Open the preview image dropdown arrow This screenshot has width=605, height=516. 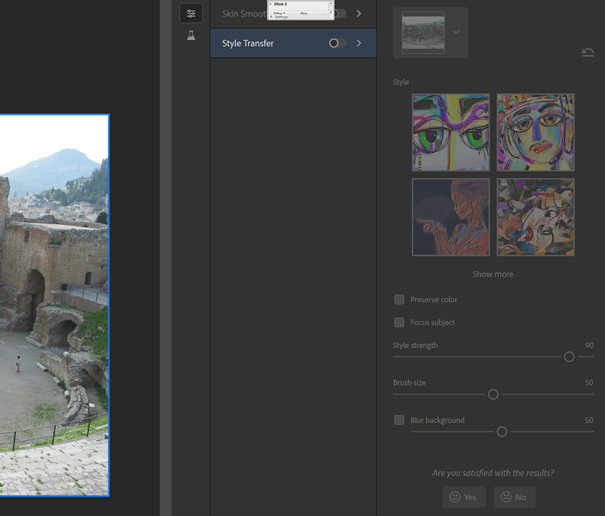point(456,32)
